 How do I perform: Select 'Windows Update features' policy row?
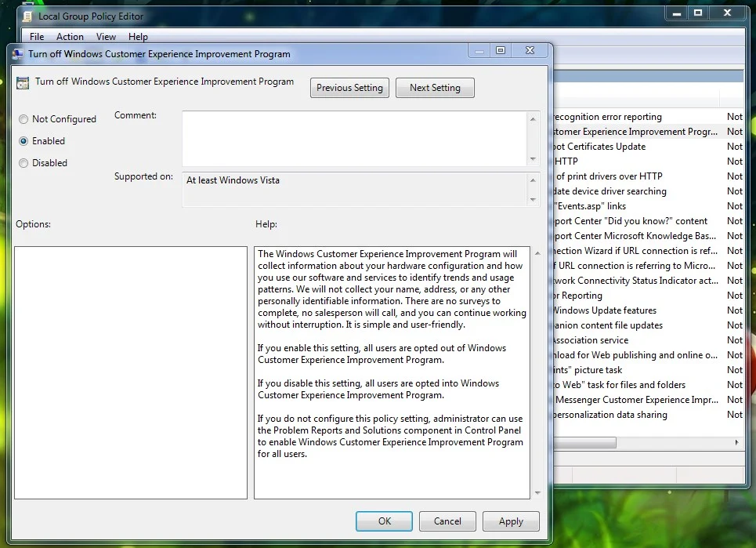pyautogui.click(x=648, y=310)
